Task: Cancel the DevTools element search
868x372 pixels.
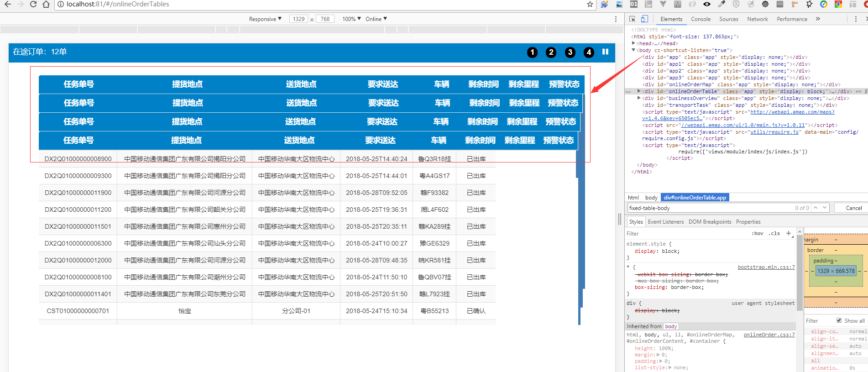Action: pyautogui.click(x=853, y=208)
